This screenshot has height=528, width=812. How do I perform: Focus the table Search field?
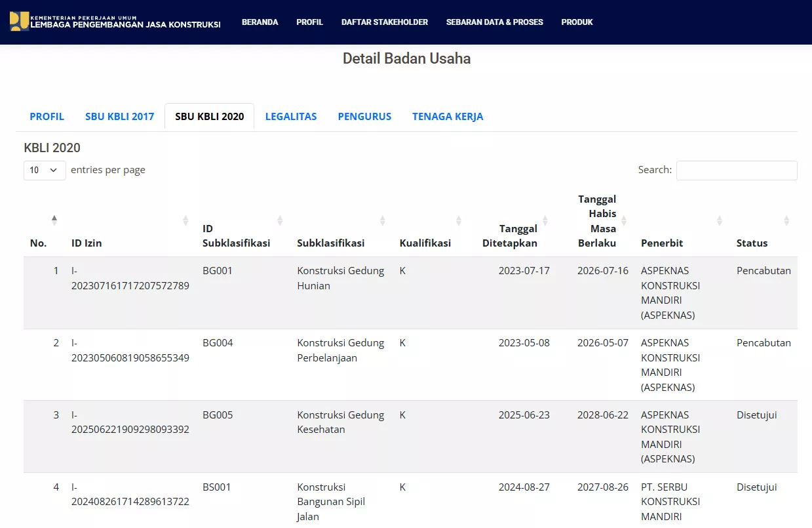737,170
